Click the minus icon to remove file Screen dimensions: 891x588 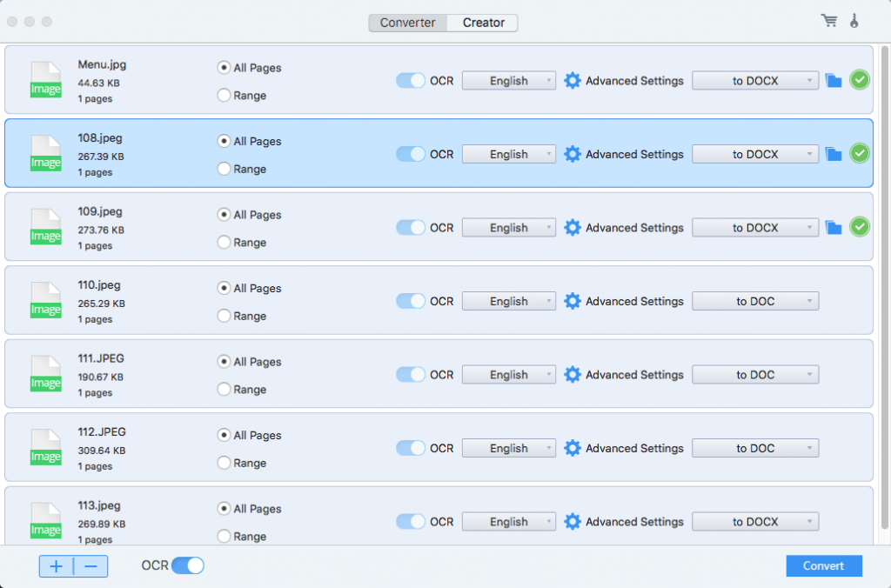pyautogui.click(x=90, y=566)
